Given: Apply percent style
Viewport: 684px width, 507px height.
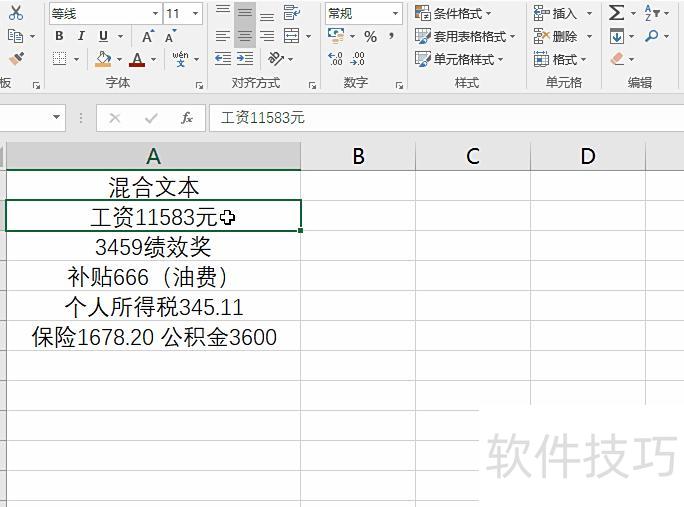Looking at the screenshot, I should tap(370, 36).
